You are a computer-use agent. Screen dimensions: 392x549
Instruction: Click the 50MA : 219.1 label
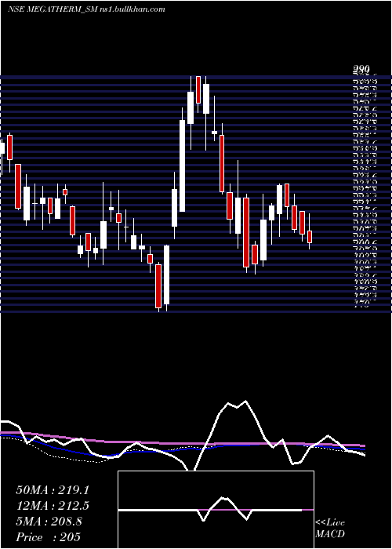click(x=53, y=490)
